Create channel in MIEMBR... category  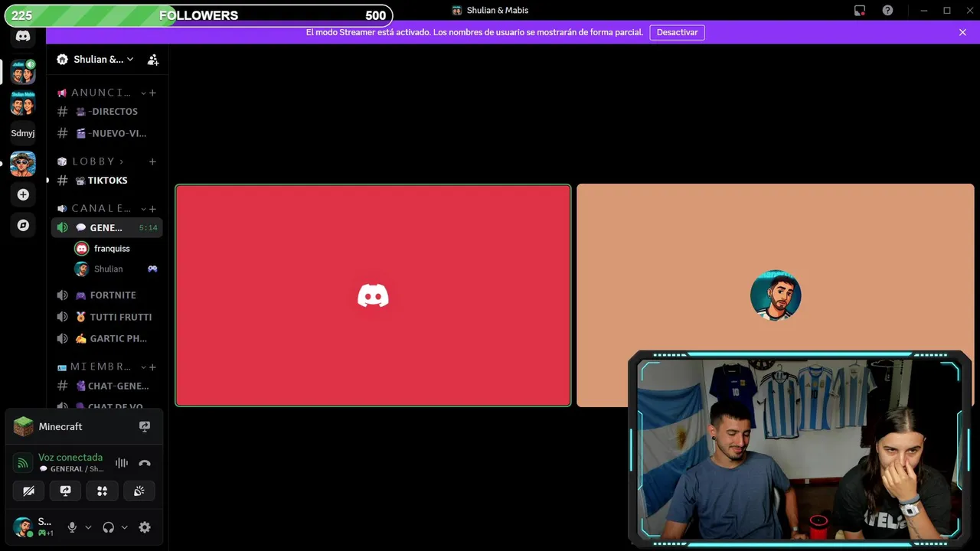pyautogui.click(x=153, y=367)
